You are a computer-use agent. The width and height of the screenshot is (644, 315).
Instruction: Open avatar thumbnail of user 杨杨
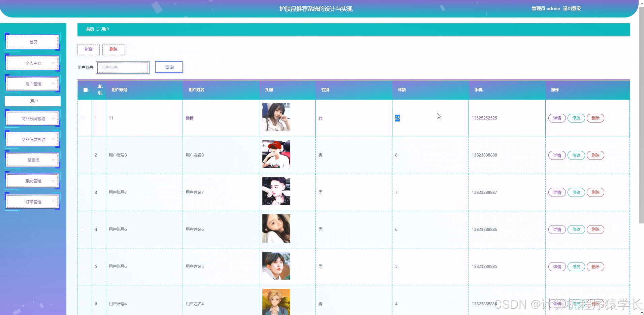pyautogui.click(x=276, y=117)
